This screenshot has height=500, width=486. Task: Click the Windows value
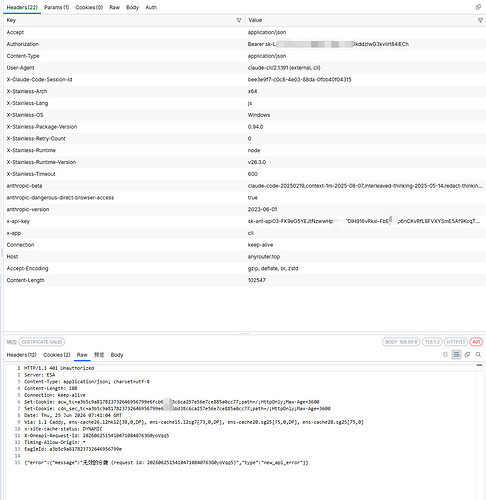(x=259, y=115)
